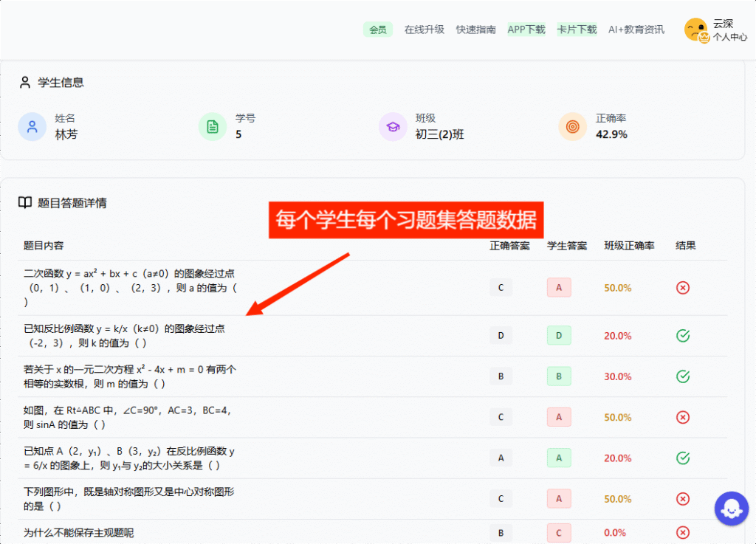
Task: Open AI+教育资讯 page
Action: coord(636,30)
